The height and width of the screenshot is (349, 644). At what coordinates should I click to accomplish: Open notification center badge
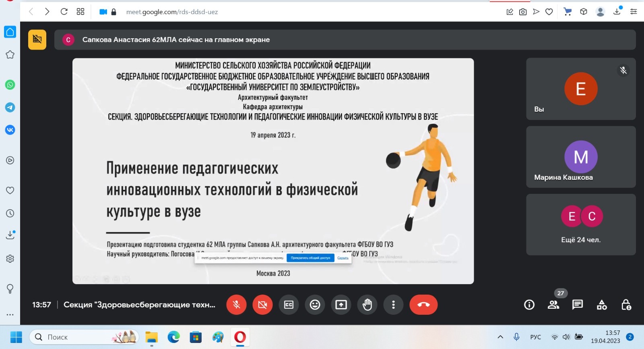[x=630, y=337]
